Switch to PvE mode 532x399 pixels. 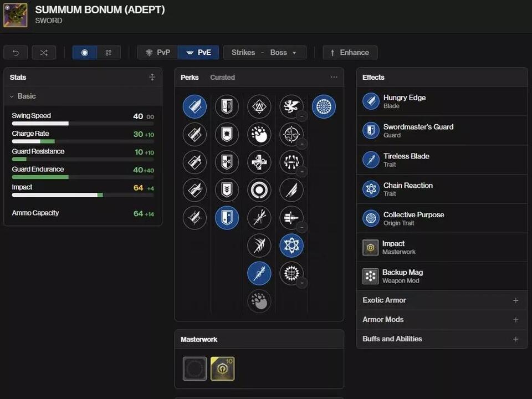point(198,53)
